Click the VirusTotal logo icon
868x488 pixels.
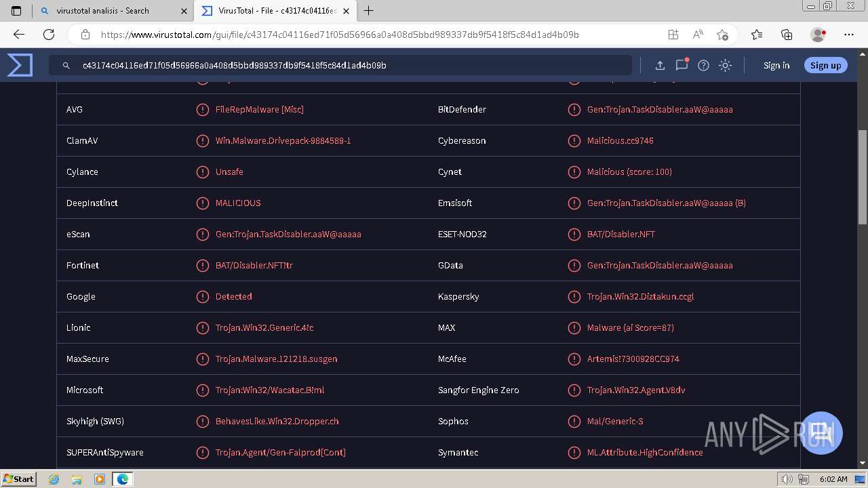(x=20, y=65)
